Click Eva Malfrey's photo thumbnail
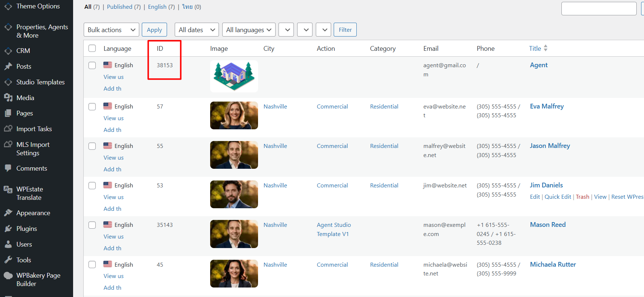This screenshot has height=297, width=644. 234,115
